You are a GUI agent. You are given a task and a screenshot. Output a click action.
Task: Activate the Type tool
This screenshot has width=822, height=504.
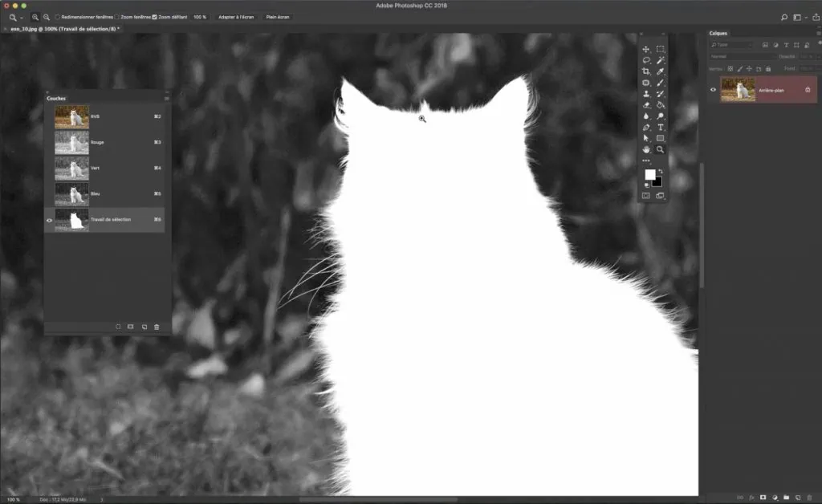tap(661, 127)
